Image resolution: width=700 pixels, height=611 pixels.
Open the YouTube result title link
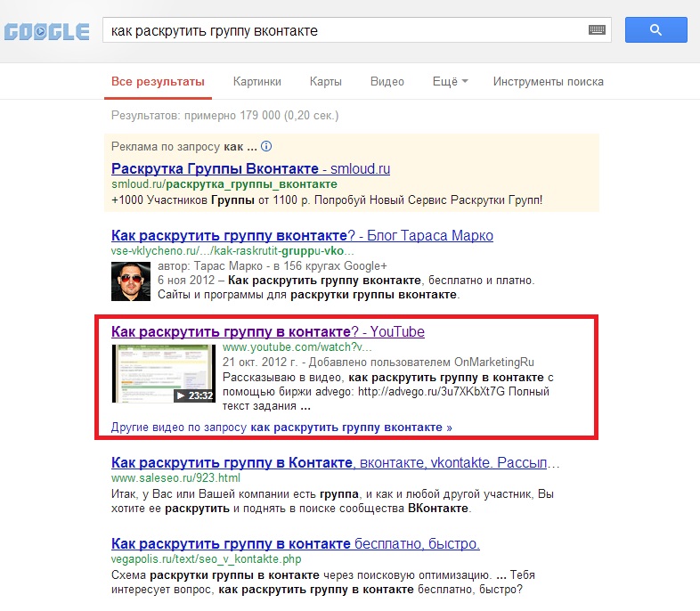pos(268,331)
